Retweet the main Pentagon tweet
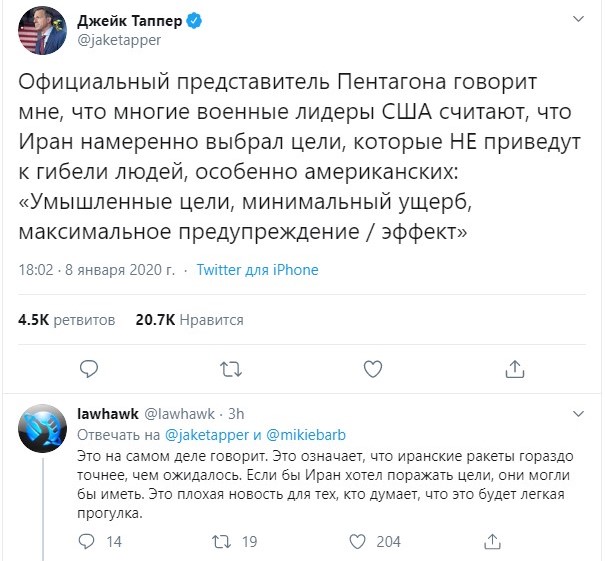 click(x=231, y=368)
